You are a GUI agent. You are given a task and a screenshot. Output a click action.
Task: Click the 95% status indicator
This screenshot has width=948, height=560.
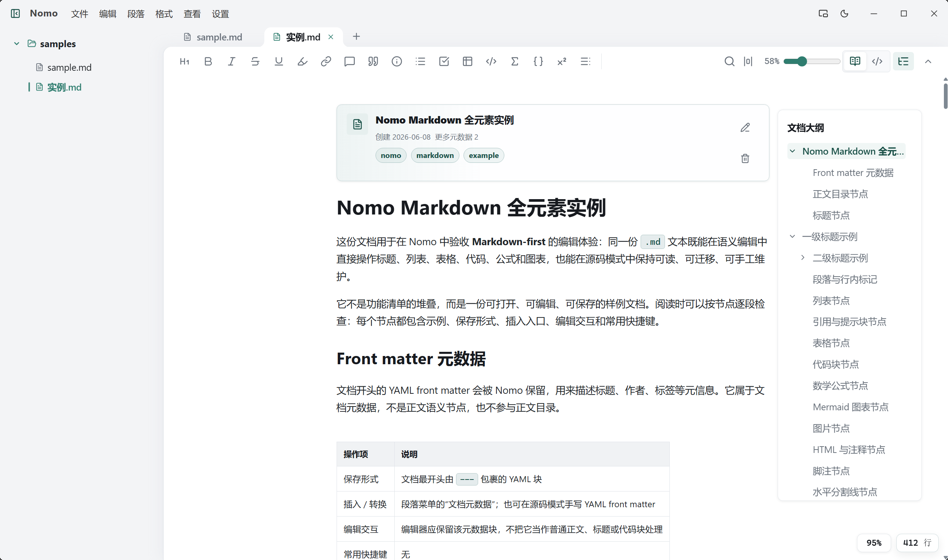[874, 543]
